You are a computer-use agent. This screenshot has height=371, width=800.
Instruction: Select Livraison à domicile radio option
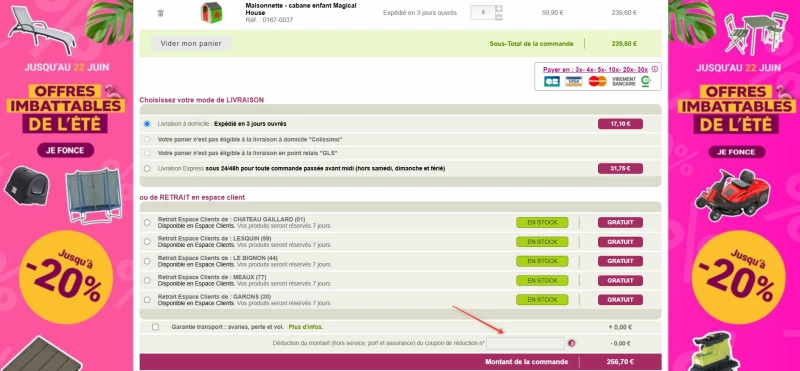click(x=147, y=124)
